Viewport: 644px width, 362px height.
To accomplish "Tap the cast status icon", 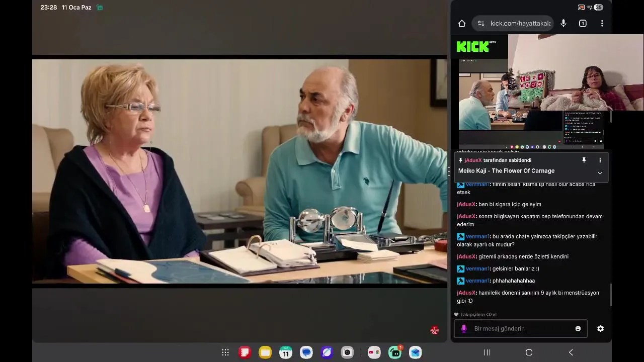I will [581, 8].
